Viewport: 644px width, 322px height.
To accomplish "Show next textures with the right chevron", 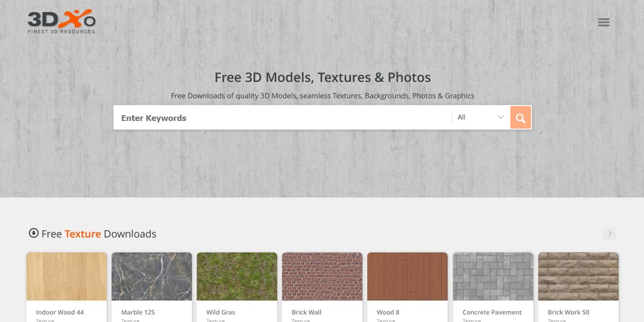I will [609, 234].
